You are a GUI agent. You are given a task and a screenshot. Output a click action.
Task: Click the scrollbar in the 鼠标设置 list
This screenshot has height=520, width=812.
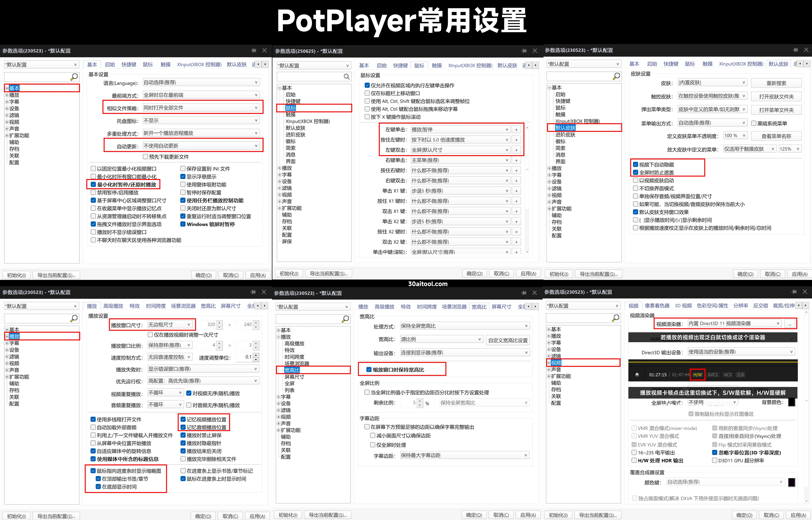(x=527, y=189)
